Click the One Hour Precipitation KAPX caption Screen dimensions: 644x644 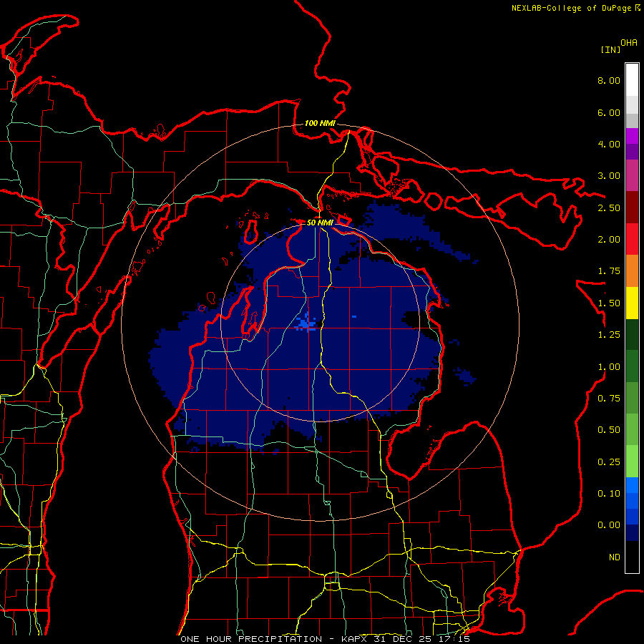325,639
